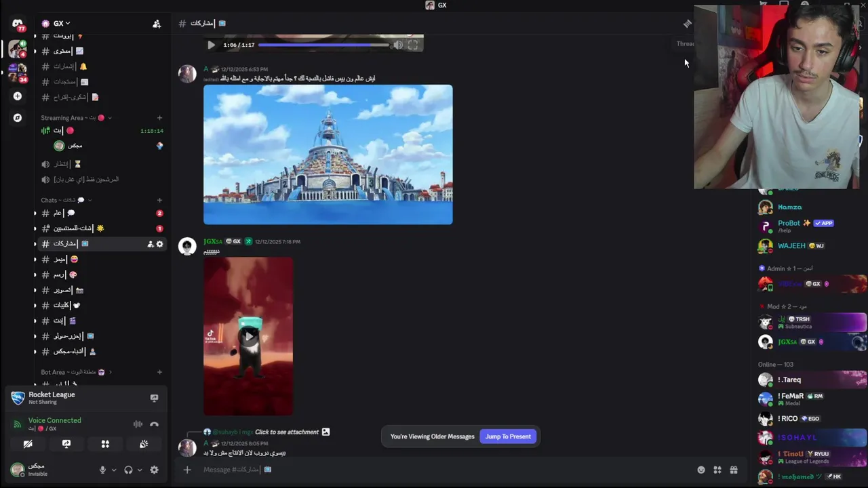Open Discord direct messages home icon
Viewport: 868px width, 488px height.
tap(18, 24)
